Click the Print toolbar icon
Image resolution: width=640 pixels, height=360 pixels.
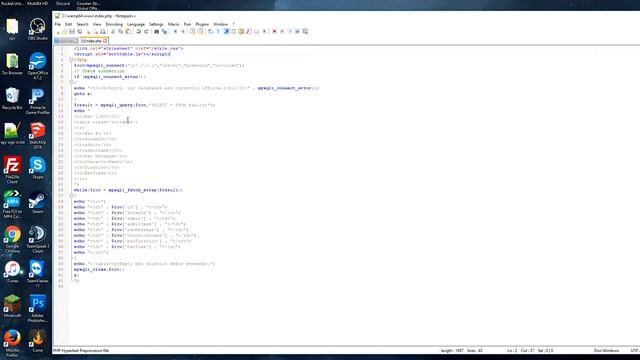(x=102, y=31)
